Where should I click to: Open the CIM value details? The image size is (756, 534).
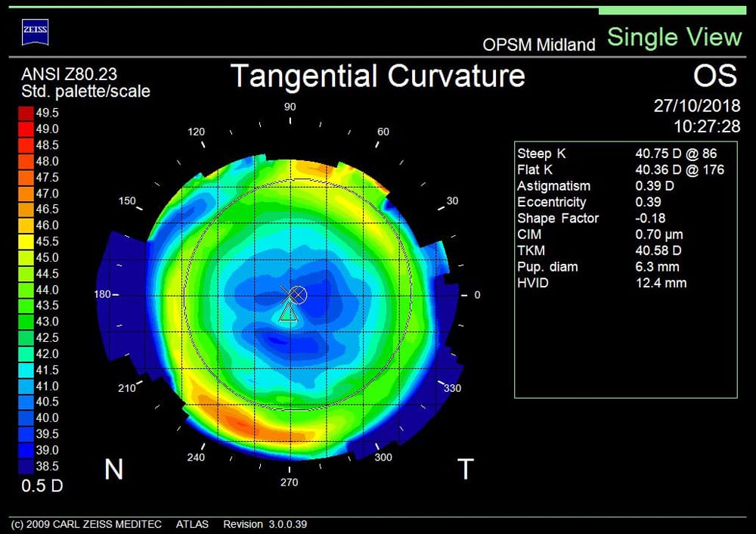coord(528,234)
